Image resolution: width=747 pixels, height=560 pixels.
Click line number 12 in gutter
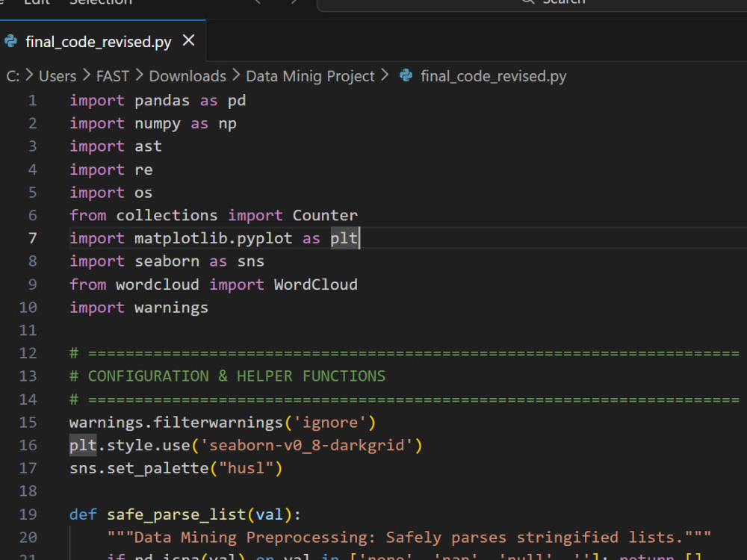tap(28, 353)
